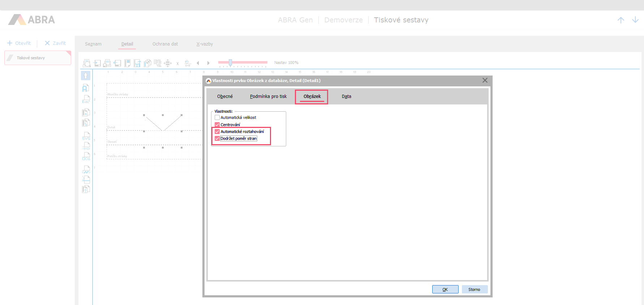Switch to the Obecné tab
Screen dimensions: 644x305
pyautogui.click(x=225, y=96)
